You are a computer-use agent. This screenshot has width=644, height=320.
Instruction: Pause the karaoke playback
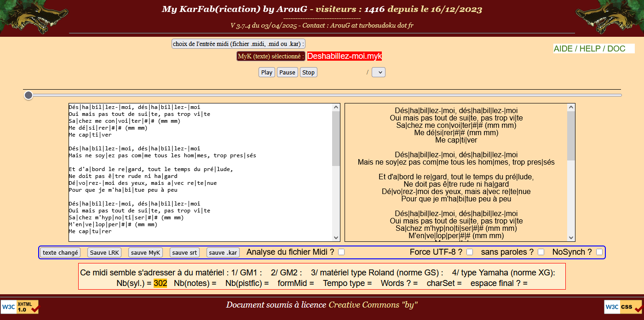pos(287,72)
